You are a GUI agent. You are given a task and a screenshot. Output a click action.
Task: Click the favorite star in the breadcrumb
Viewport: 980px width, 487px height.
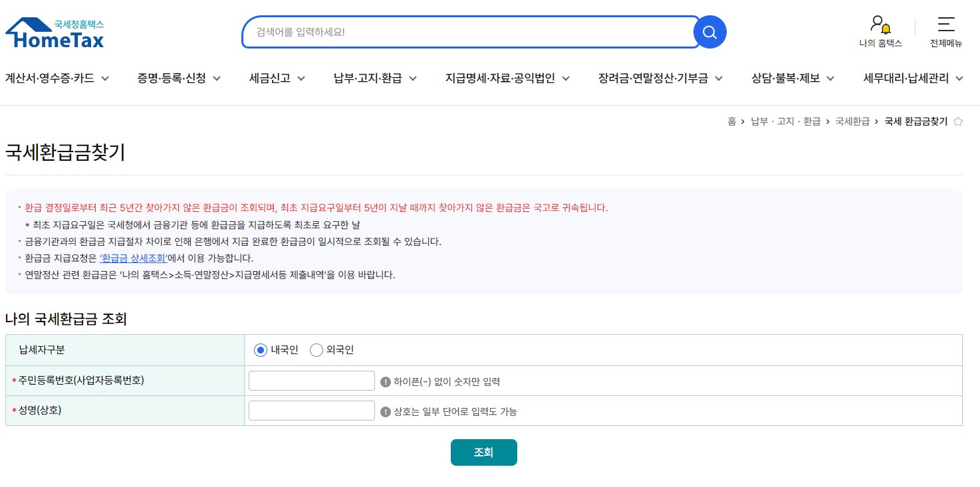click(957, 121)
